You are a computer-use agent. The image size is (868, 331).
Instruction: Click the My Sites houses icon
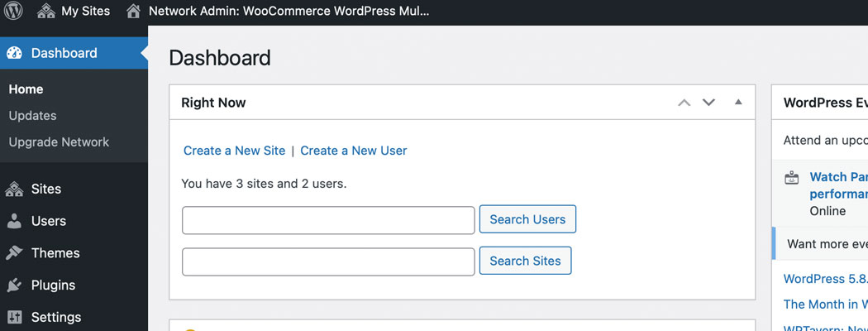[46, 11]
